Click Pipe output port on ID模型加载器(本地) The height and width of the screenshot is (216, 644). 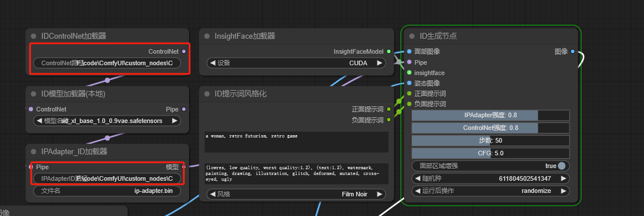click(x=184, y=109)
